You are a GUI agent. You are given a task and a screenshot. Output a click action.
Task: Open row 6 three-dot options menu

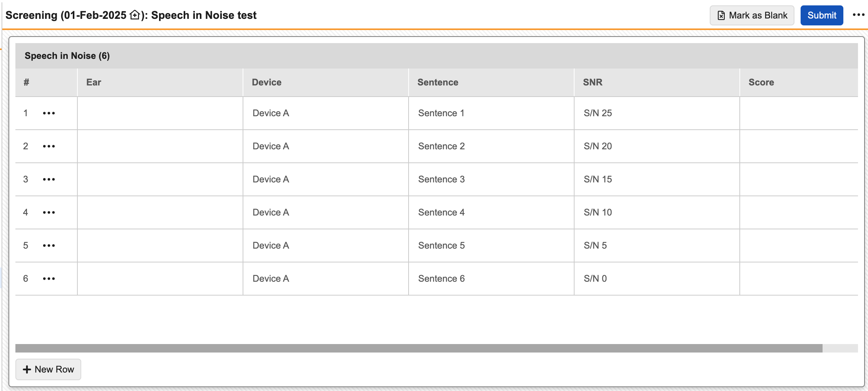pyautogui.click(x=49, y=279)
